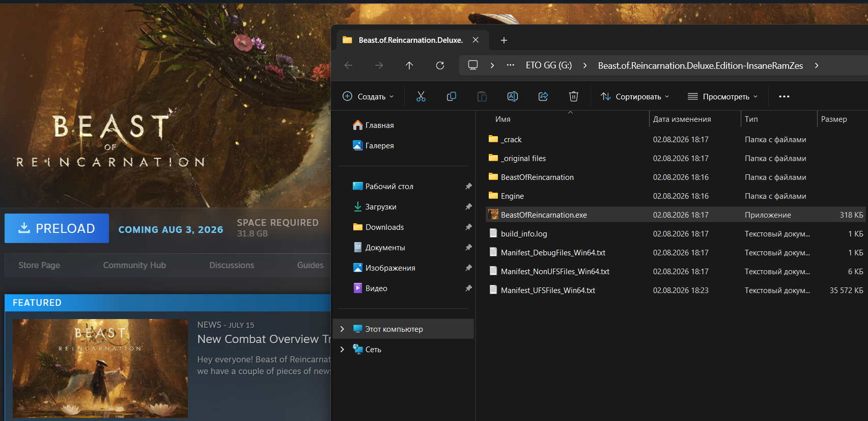Click the Rename icon in Explorer toolbar

tap(512, 96)
